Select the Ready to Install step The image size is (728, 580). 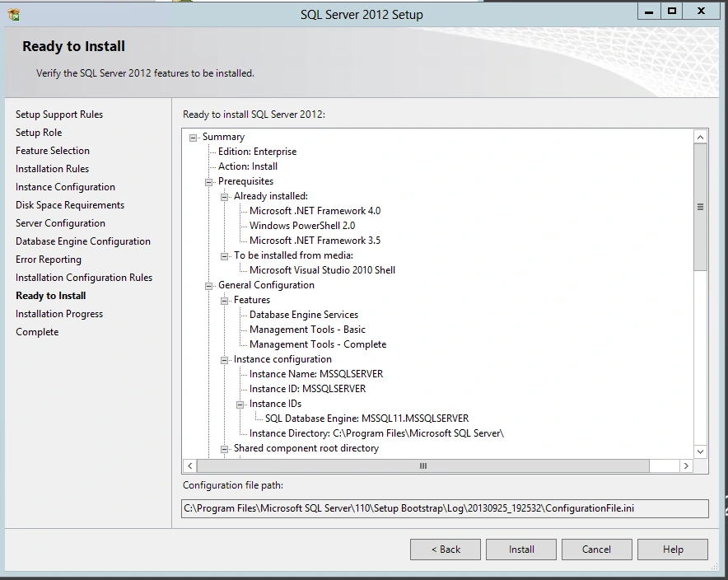click(50, 295)
